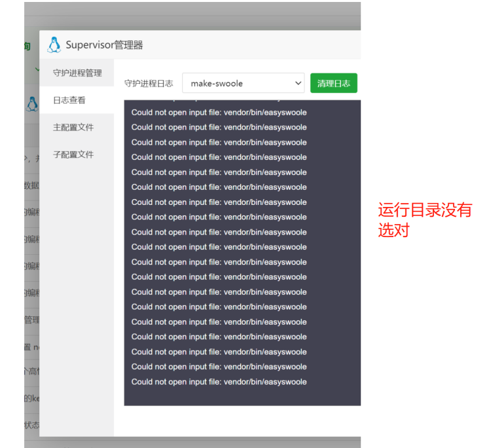This screenshot has width=491, height=448.
Task: Click the 守护进程日志 label
Action: 149,84
